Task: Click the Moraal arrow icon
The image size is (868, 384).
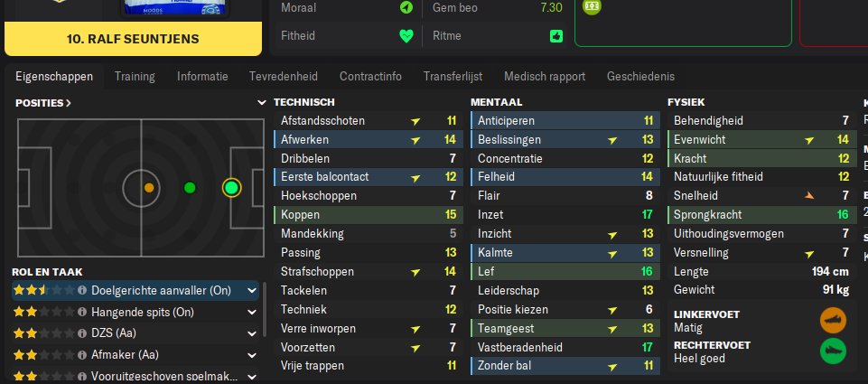Action: (406, 7)
